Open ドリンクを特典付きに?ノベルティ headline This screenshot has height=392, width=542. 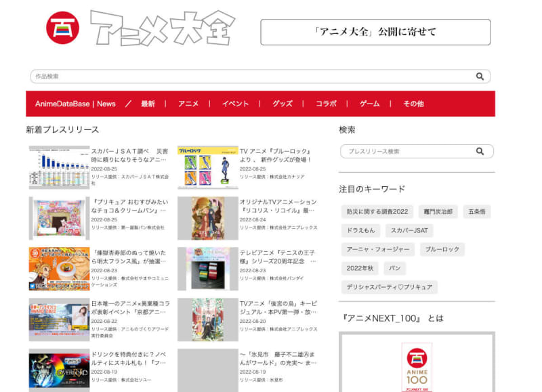[x=129, y=359]
